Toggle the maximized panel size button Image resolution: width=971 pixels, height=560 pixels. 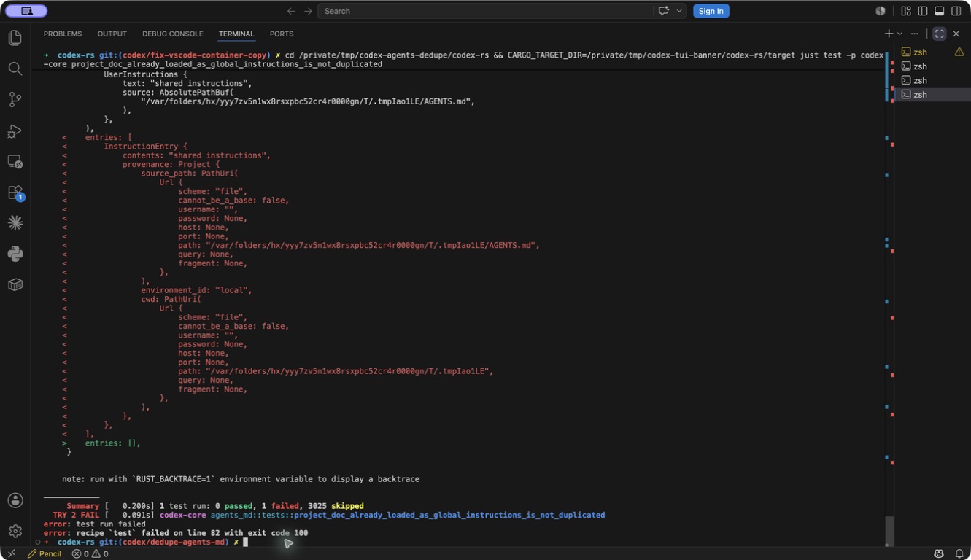940,34
